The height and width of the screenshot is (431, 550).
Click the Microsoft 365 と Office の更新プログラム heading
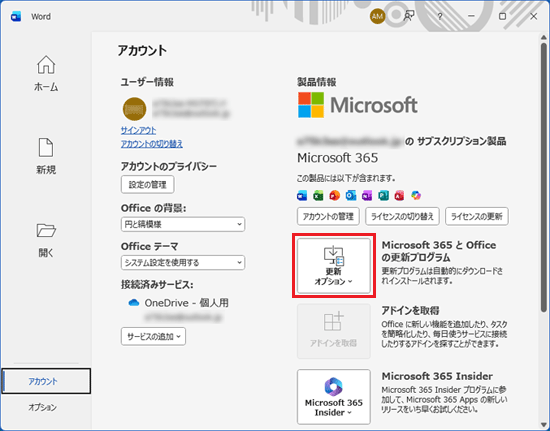(x=439, y=251)
